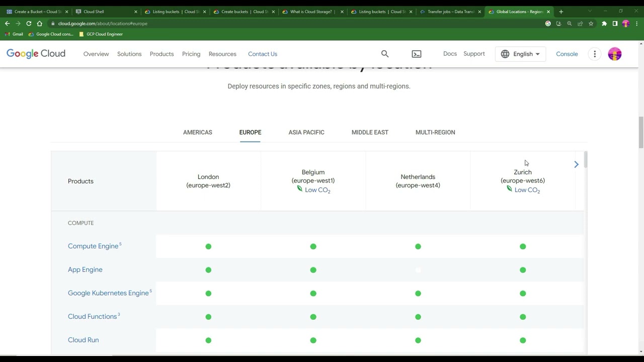Image resolution: width=644 pixels, height=362 pixels.
Task: Switch to the Transfer jobs browser tab
Action: [x=449, y=12]
